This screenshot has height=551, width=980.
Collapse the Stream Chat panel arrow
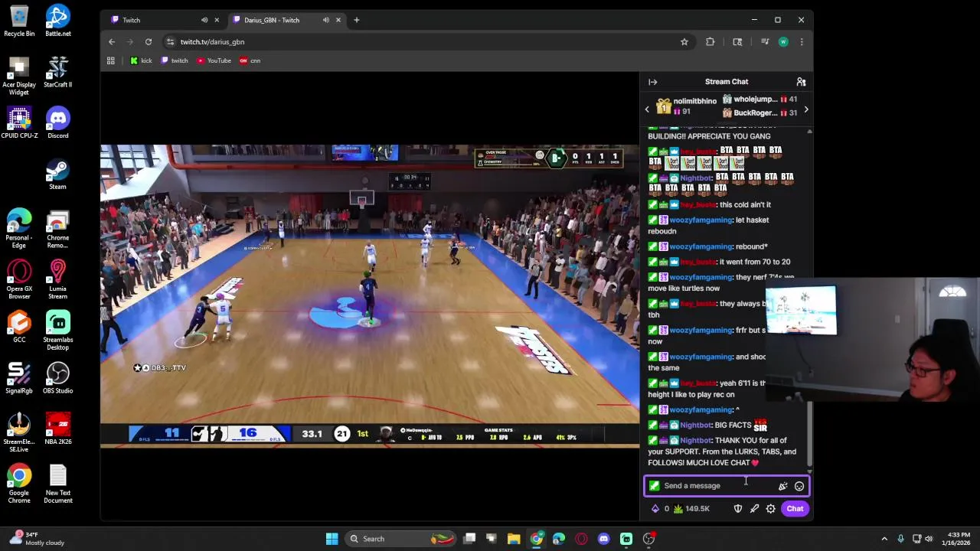click(652, 82)
